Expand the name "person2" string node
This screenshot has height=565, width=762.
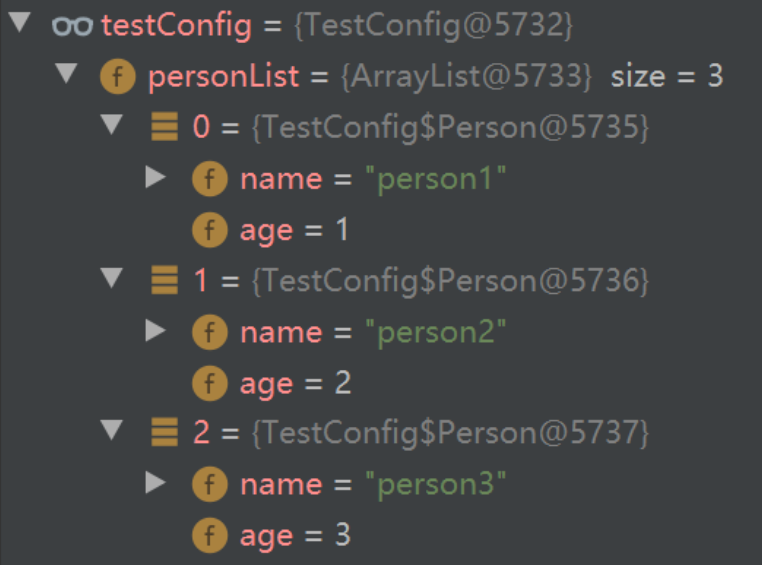pyautogui.click(x=156, y=331)
